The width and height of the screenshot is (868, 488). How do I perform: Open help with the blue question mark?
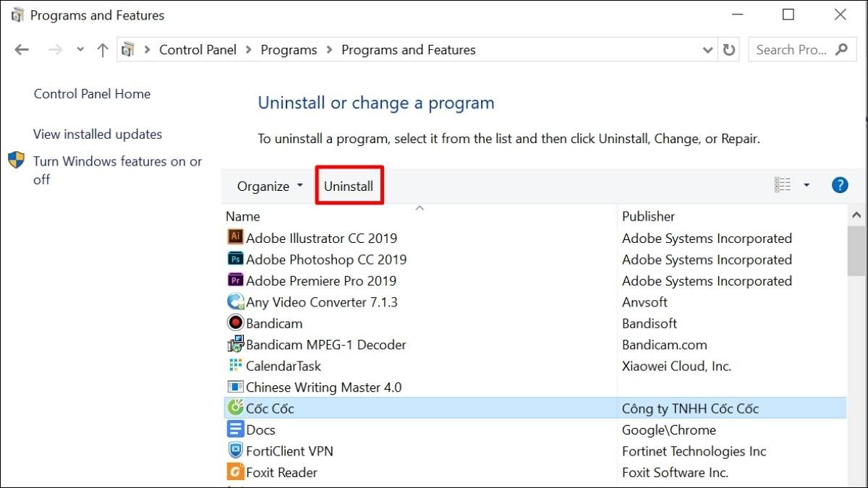point(840,185)
